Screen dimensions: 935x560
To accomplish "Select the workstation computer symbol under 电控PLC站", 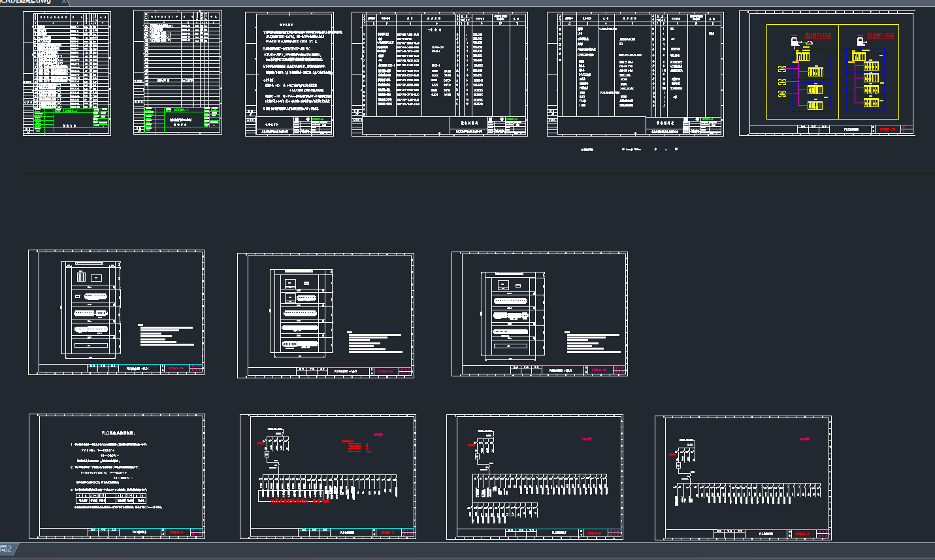I will point(794,42).
